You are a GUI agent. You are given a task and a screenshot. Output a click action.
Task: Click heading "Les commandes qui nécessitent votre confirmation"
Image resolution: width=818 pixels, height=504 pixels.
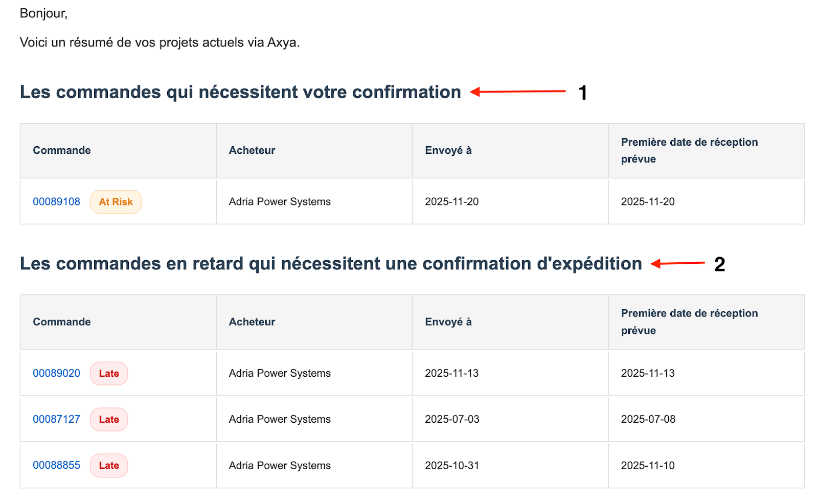coord(240,93)
